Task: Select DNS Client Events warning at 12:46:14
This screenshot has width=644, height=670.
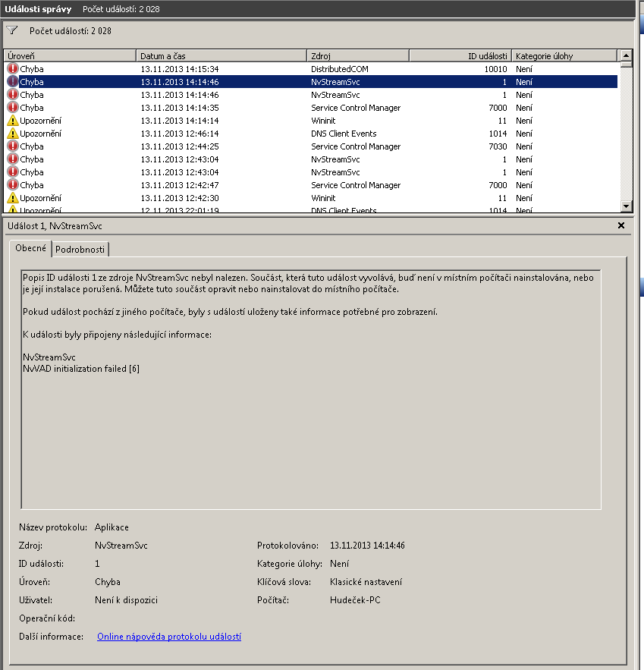Action: pos(312,134)
